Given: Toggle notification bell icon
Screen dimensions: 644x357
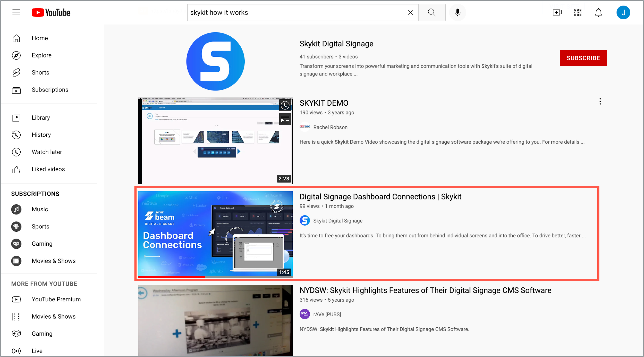Looking at the screenshot, I should [598, 12].
